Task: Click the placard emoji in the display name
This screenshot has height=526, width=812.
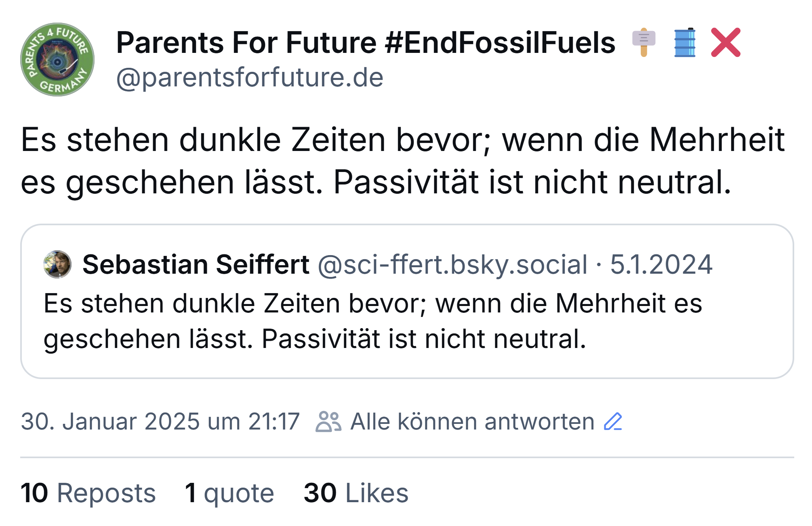Action: (x=644, y=42)
